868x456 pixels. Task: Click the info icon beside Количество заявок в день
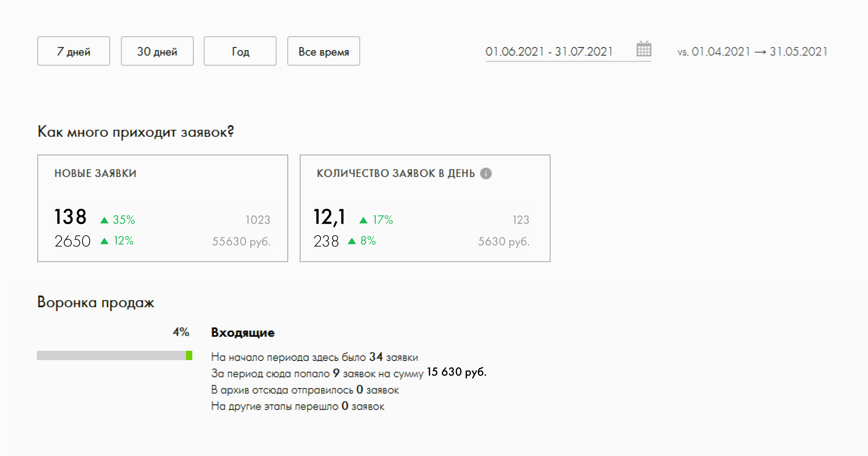pos(486,174)
